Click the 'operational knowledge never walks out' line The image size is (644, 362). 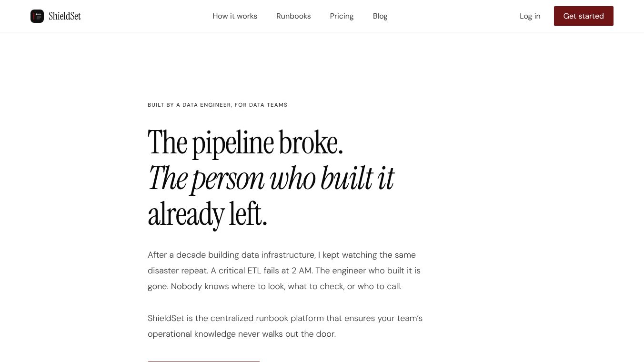(241, 334)
